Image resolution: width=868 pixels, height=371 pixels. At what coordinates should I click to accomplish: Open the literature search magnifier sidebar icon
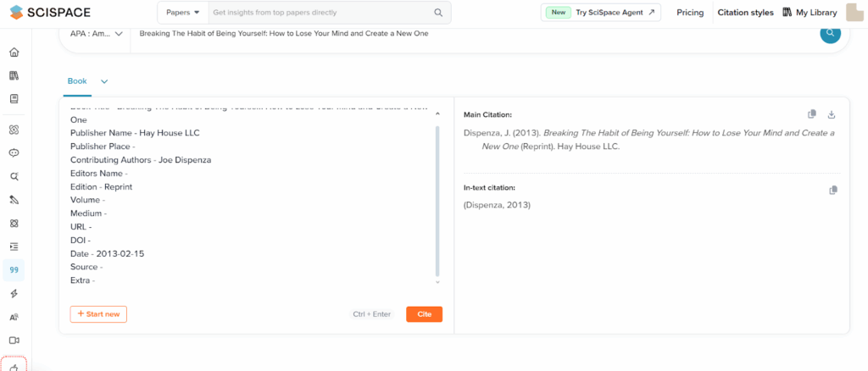tap(14, 176)
